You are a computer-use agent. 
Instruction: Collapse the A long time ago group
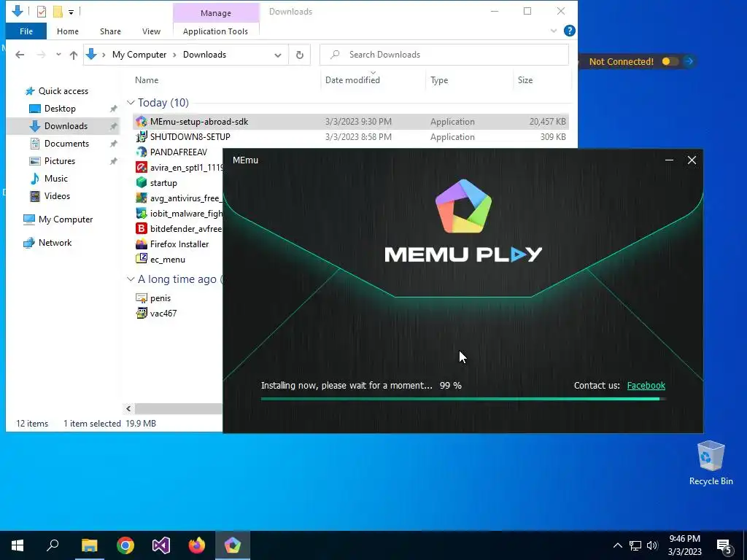click(131, 279)
